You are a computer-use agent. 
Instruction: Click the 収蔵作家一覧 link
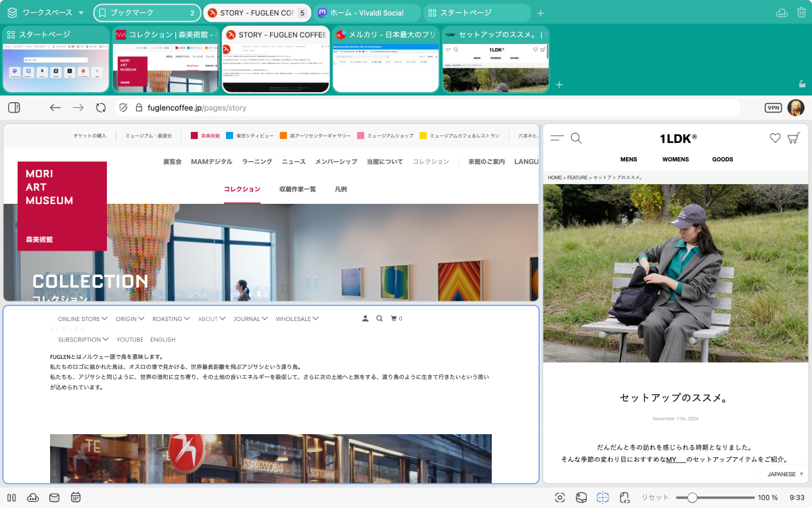(x=297, y=190)
